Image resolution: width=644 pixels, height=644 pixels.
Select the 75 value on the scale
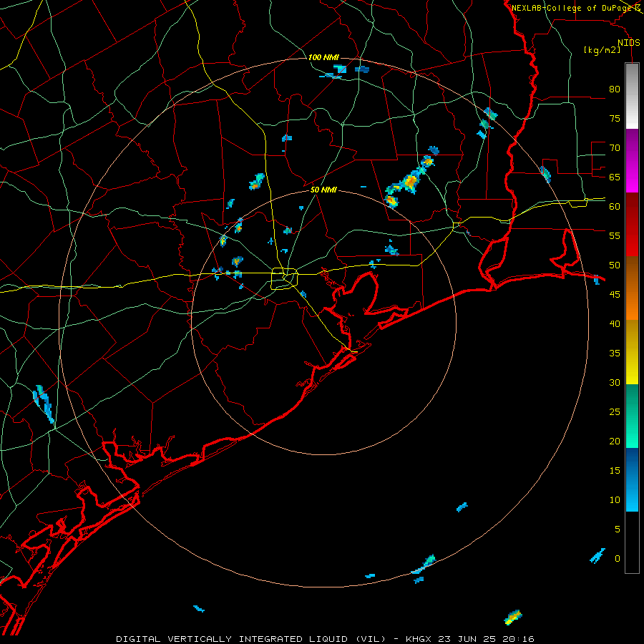click(x=615, y=118)
